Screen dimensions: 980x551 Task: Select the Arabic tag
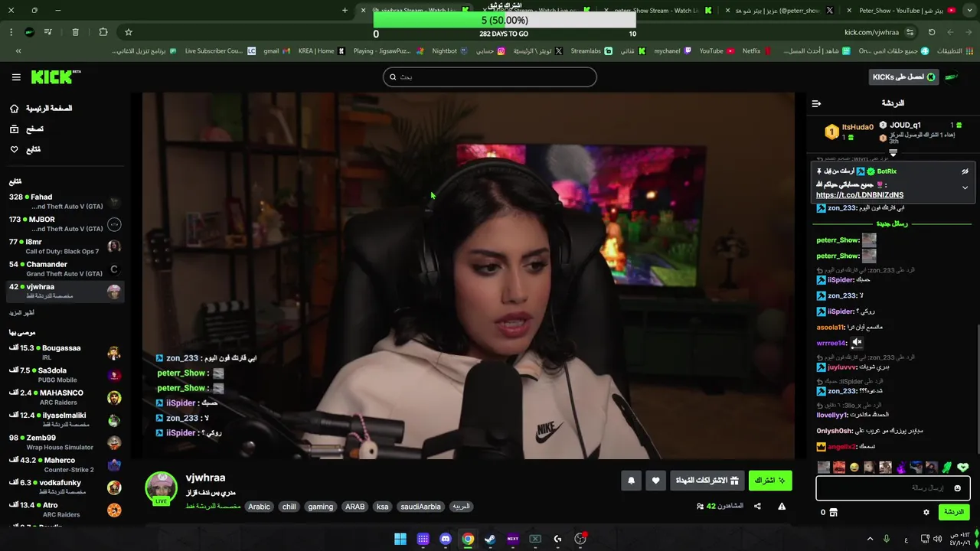[x=259, y=507]
